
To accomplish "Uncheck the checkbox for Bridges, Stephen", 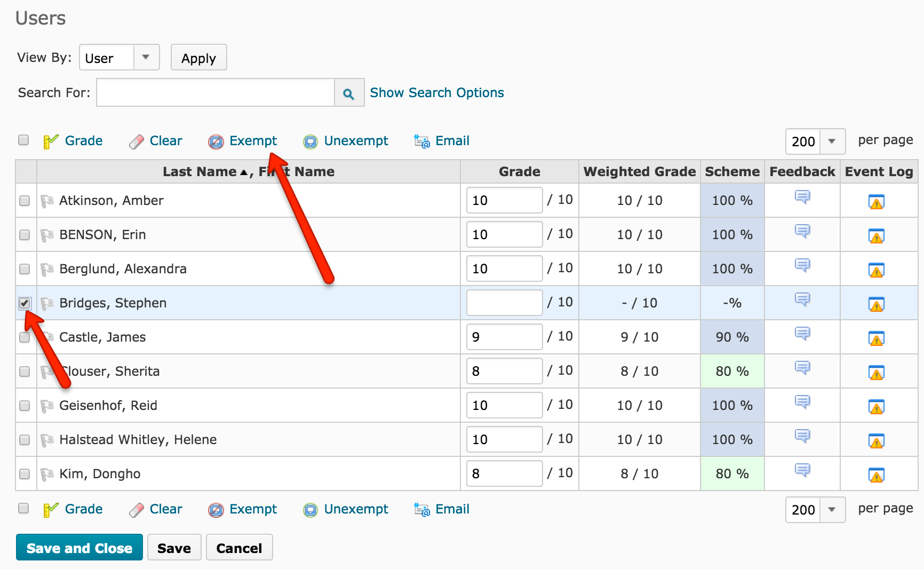I will (x=25, y=303).
